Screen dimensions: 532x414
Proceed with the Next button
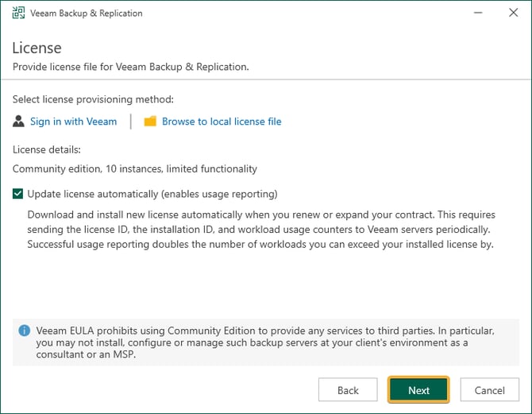pyautogui.click(x=418, y=390)
